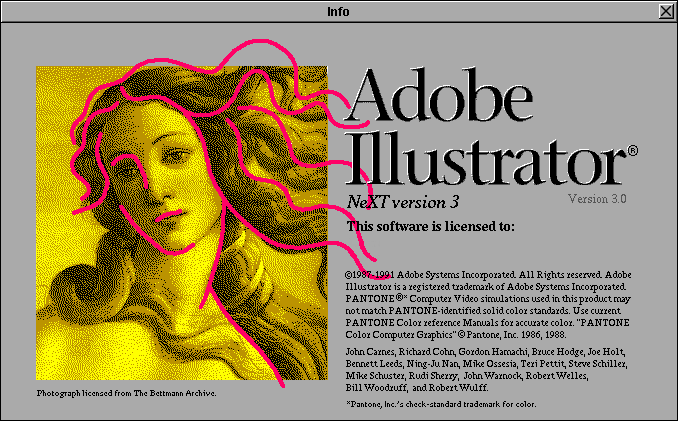Click the developer credits list
This screenshot has height=421, width=678.
coord(486,370)
